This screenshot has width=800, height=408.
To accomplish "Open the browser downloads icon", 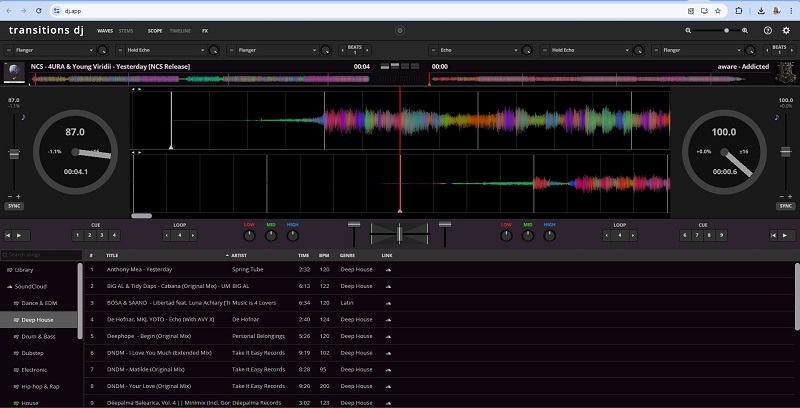I will click(x=761, y=11).
